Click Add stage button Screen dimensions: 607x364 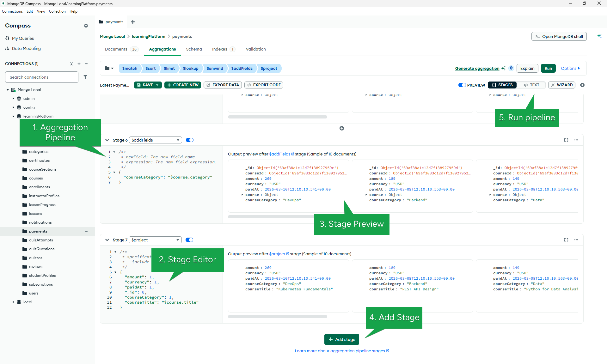(x=342, y=339)
